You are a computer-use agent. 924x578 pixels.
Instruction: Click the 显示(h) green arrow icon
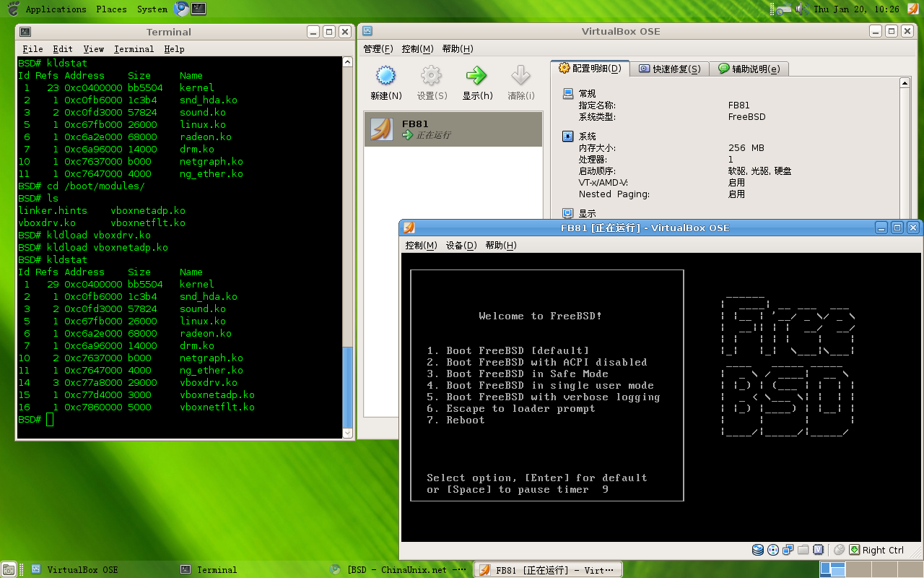point(476,76)
